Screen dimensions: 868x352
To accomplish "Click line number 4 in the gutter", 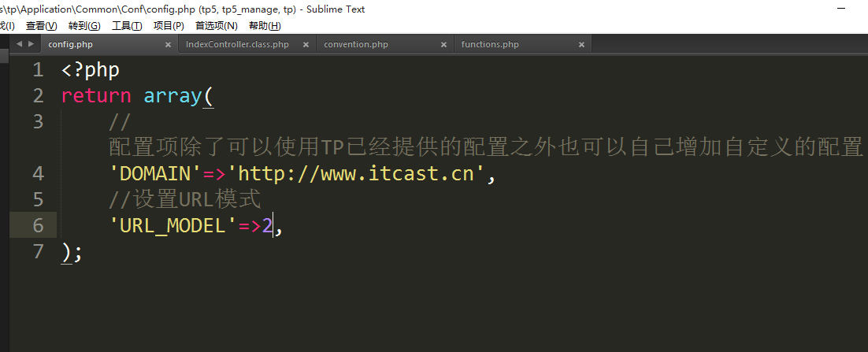I will click(x=38, y=173).
